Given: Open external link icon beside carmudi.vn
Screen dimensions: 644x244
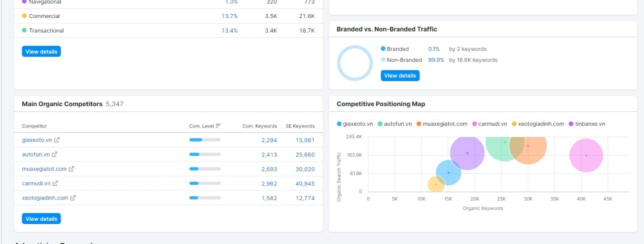Looking at the screenshot, I should point(55,183).
